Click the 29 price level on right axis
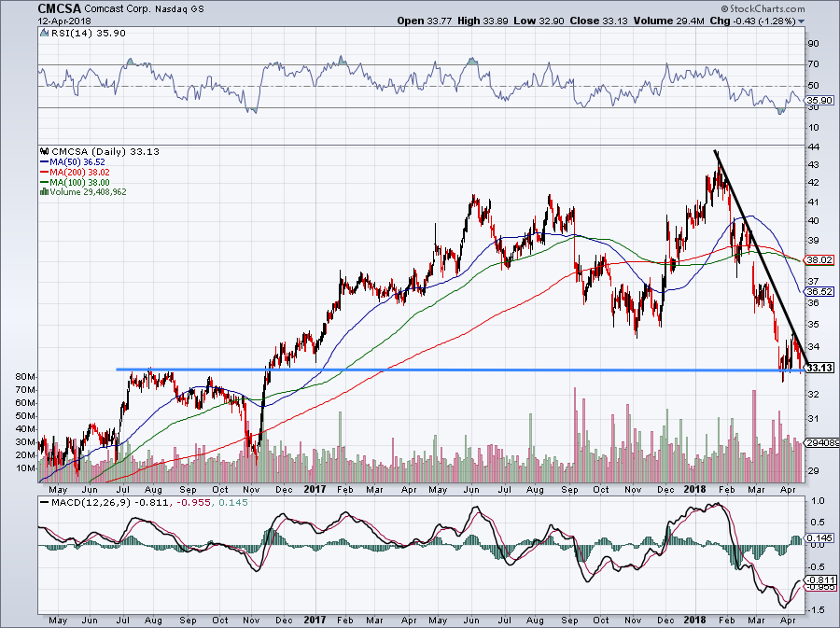 pos(813,471)
